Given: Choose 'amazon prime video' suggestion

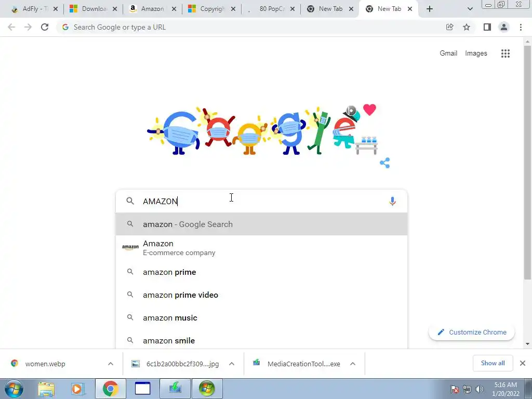Looking at the screenshot, I should click(x=261, y=295).
